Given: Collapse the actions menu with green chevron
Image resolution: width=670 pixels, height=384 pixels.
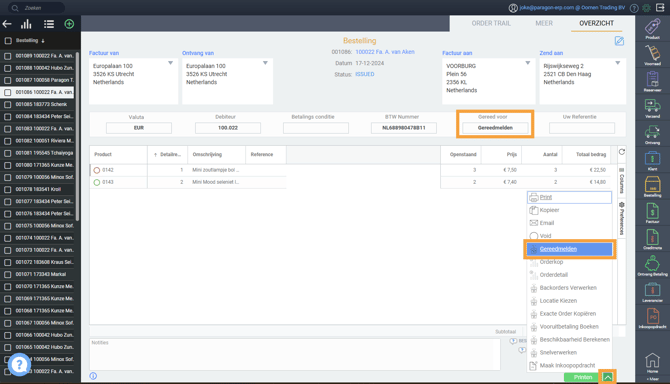Looking at the screenshot, I should point(607,377).
